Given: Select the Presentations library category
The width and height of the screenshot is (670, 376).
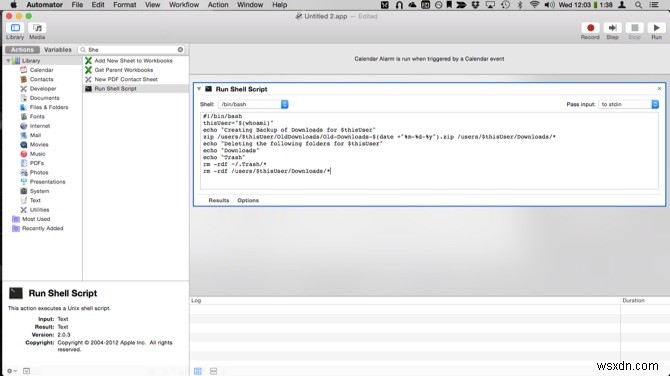Looking at the screenshot, I should (x=47, y=182).
